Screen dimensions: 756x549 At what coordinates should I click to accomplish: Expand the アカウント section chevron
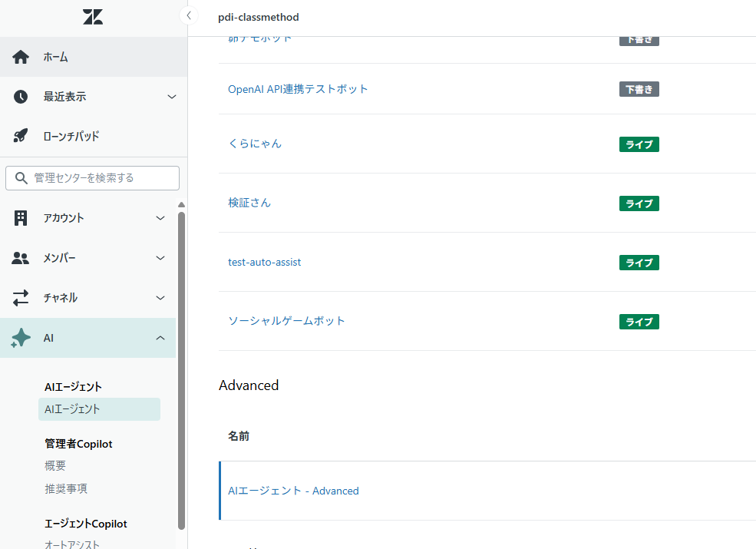pos(160,218)
